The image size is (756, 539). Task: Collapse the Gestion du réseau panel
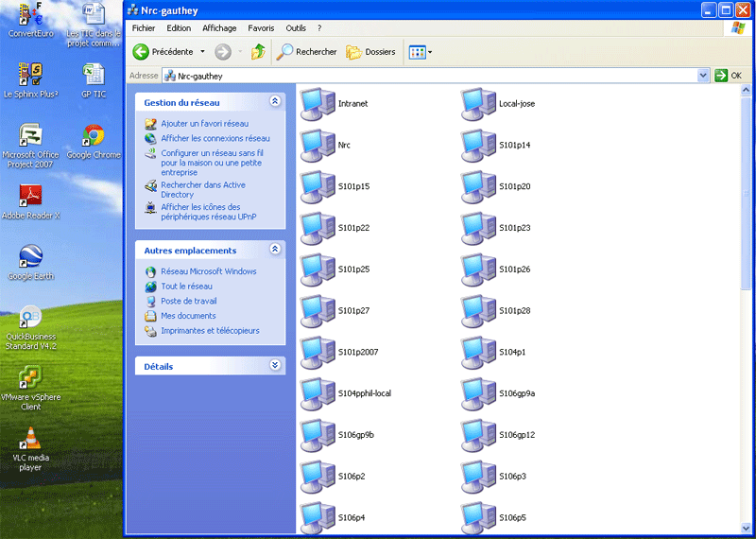pos(275,101)
